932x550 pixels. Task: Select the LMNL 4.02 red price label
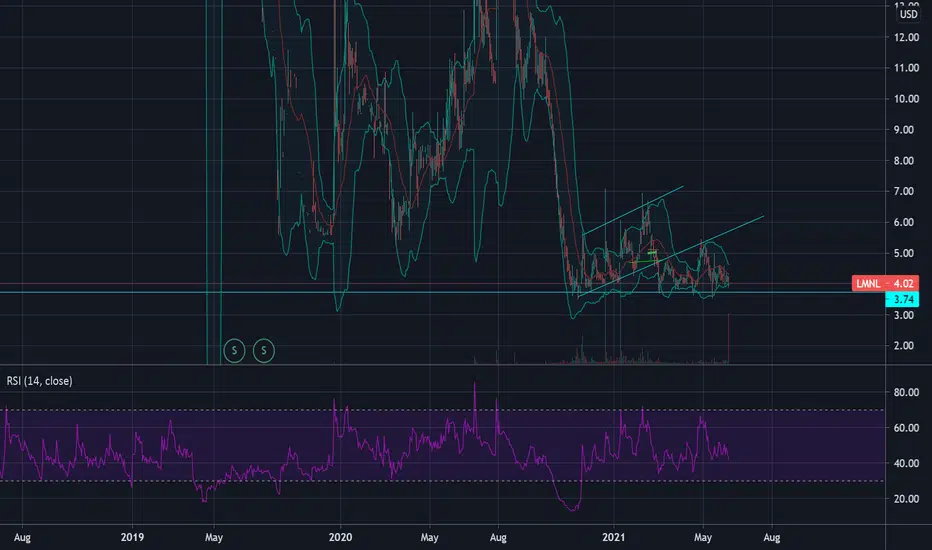pyautogui.click(x=885, y=284)
